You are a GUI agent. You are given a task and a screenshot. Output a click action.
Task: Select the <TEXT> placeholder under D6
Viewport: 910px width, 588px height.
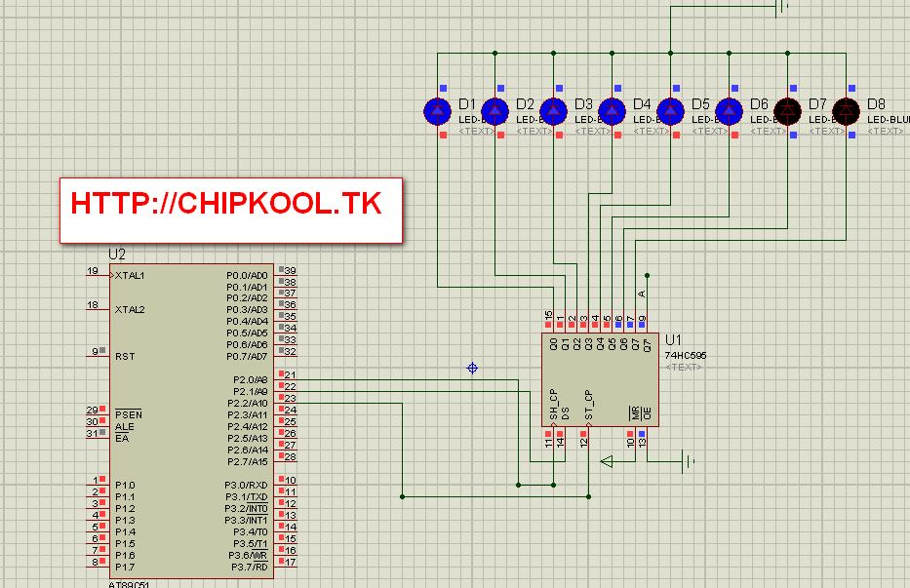click(769, 132)
